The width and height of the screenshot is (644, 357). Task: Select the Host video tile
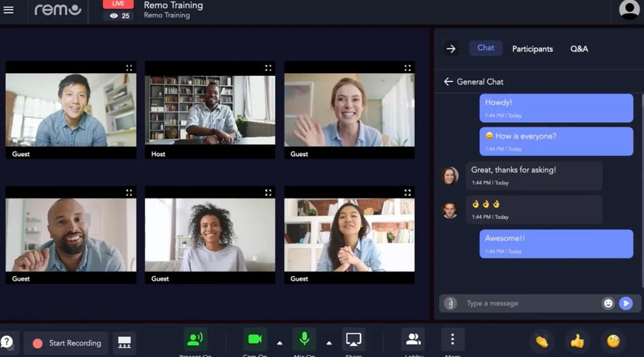coord(210,110)
